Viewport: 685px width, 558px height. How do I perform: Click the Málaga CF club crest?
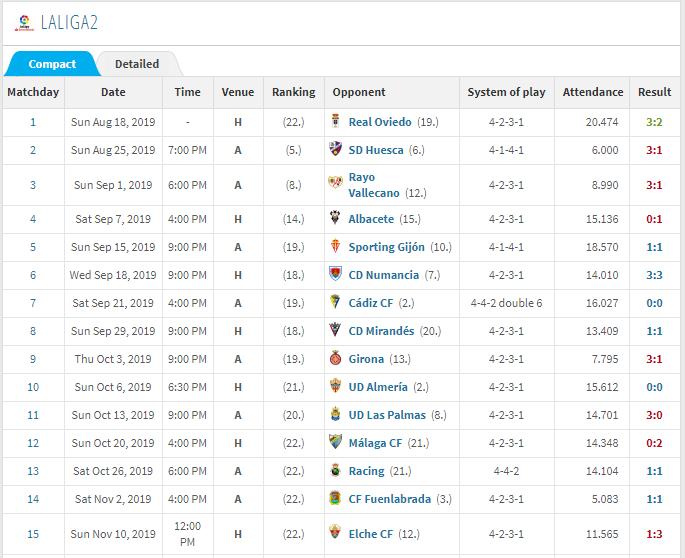click(336, 442)
